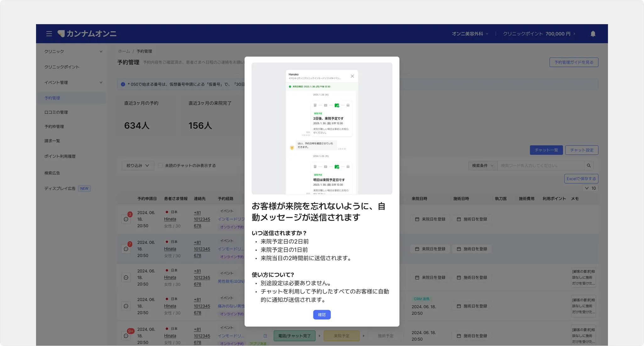Open the オンニ美容外科 clinic selector
644x346 pixels.
[x=470, y=34]
